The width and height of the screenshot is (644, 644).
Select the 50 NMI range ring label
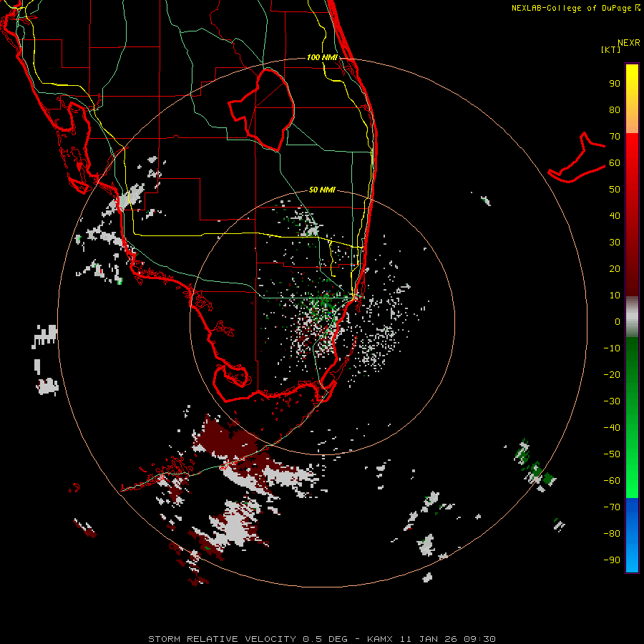point(322,190)
